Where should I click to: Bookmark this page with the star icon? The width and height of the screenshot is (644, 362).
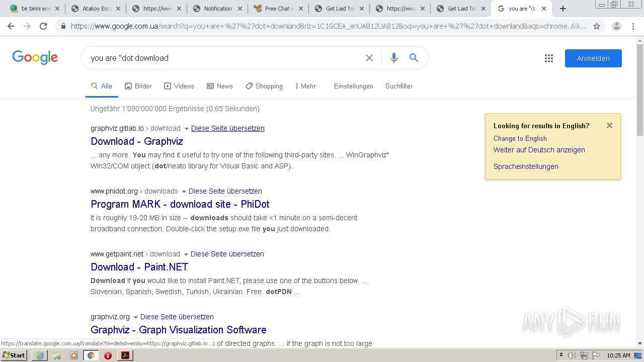point(597,26)
